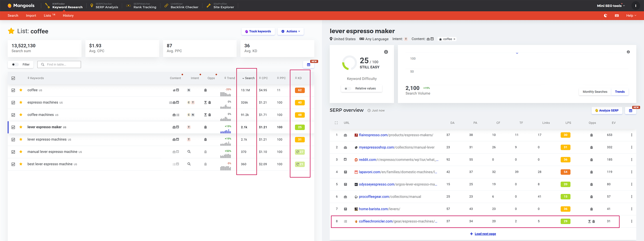Switch to Trends chart tab
The image size is (644, 241).
(x=620, y=92)
